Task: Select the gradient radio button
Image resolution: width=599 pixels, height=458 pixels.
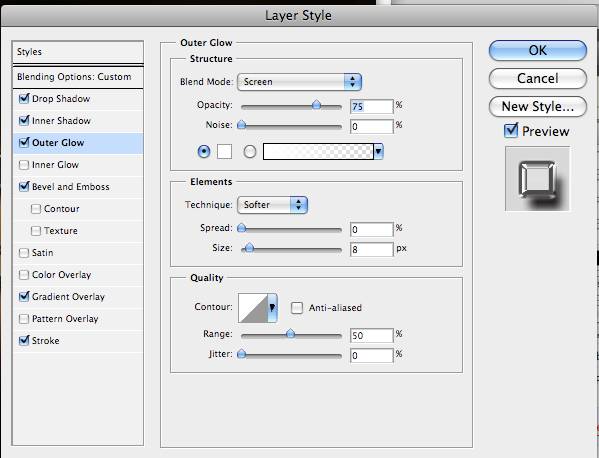Action: 249,152
